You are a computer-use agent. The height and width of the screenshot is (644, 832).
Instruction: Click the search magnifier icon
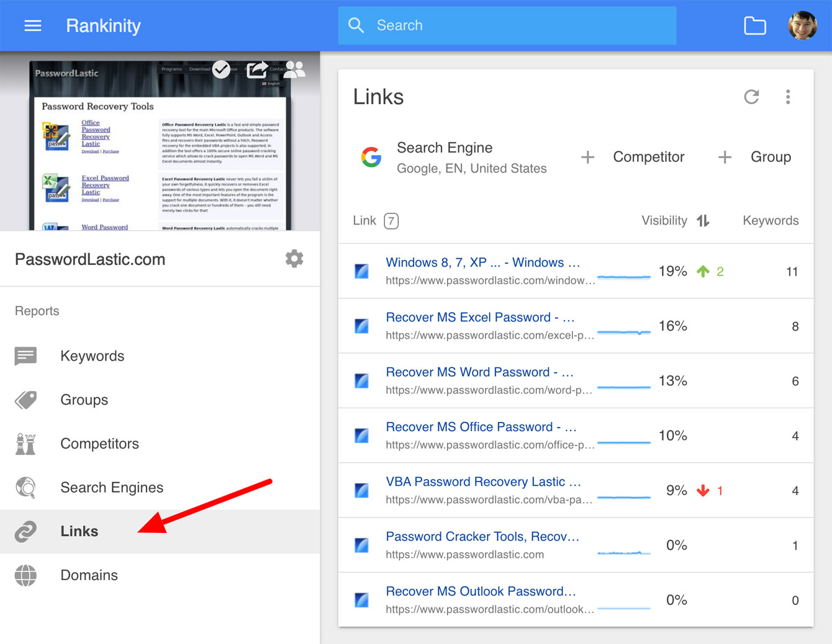click(x=356, y=25)
